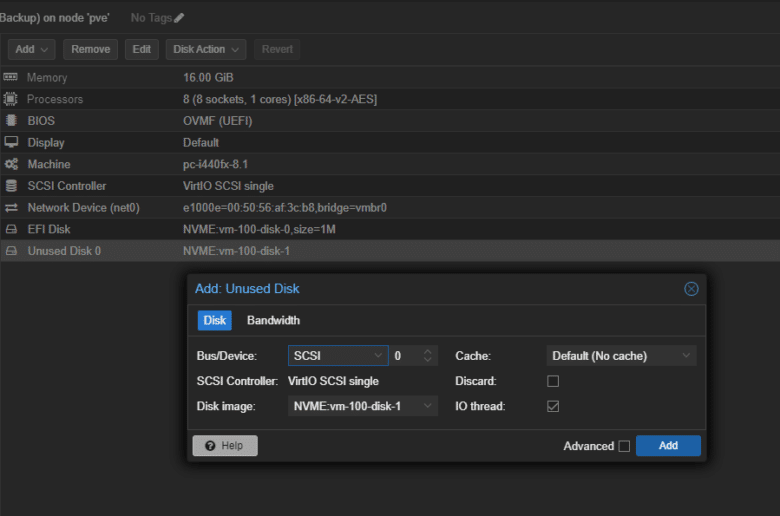Click the Processors chip icon
780x516 pixels.
10,99
